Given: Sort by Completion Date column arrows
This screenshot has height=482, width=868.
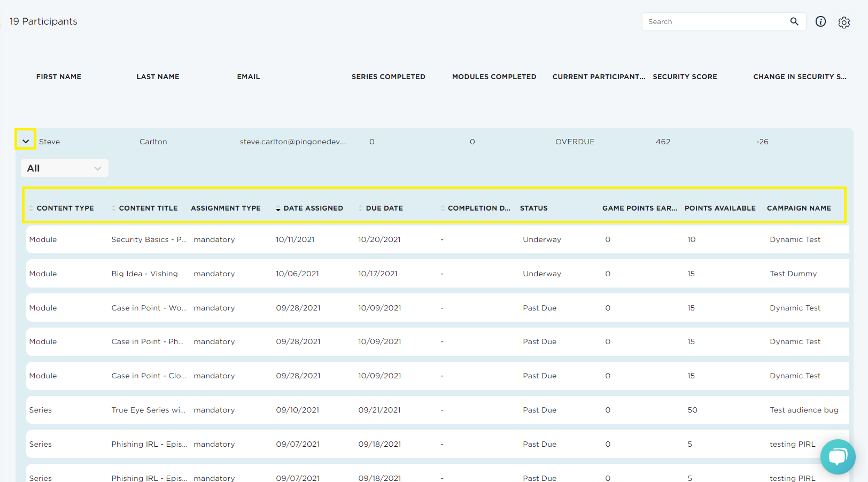Looking at the screenshot, I should tap(443, 208).
